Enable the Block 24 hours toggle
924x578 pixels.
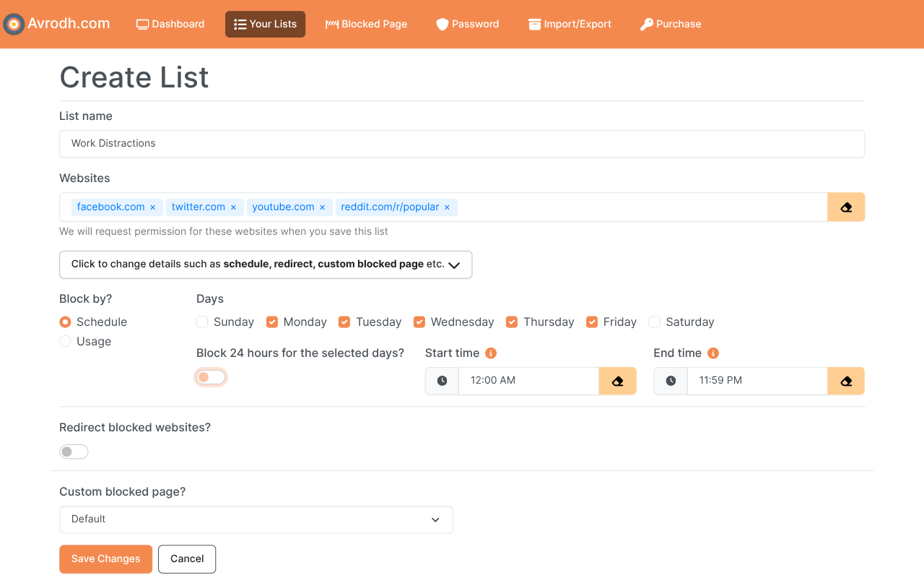[x=211, y=376]
